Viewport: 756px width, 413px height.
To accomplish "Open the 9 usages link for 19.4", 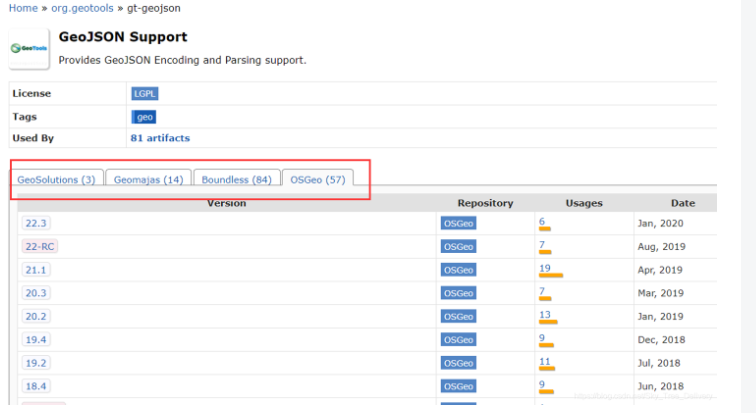I will [x=542, y=338].
